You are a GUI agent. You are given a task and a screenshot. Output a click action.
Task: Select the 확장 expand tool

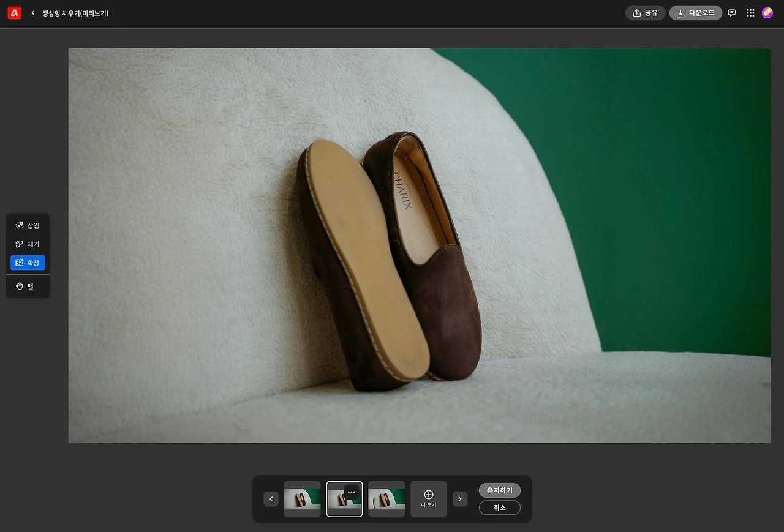[28, 263]
